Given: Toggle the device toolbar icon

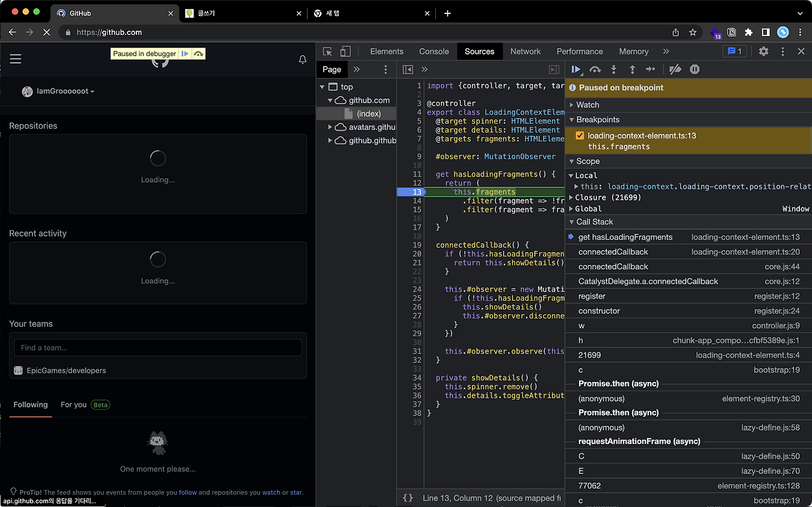Looking at the screenshot, I should [x=345, y=52].
